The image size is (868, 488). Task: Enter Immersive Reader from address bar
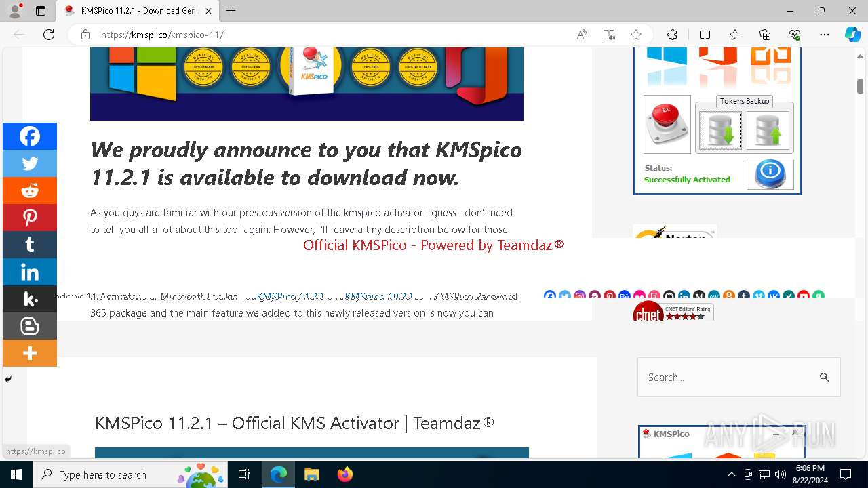pos(609,35)
